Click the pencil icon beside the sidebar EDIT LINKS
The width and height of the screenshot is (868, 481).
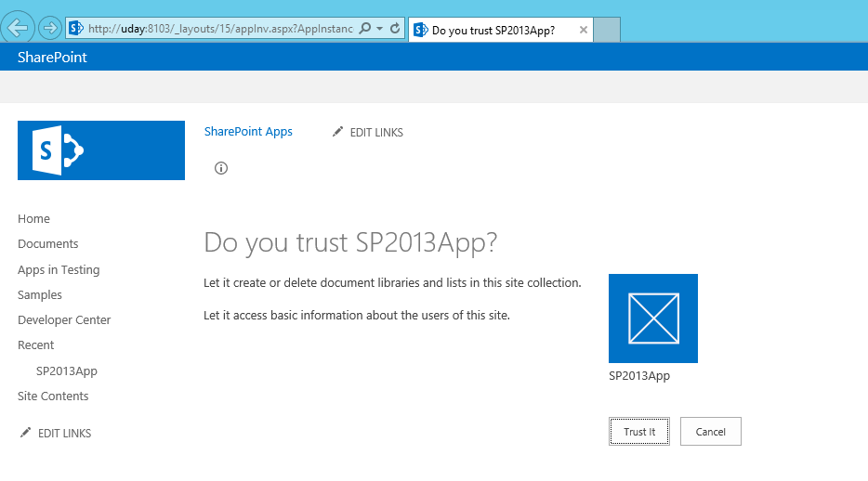(25, 433)
